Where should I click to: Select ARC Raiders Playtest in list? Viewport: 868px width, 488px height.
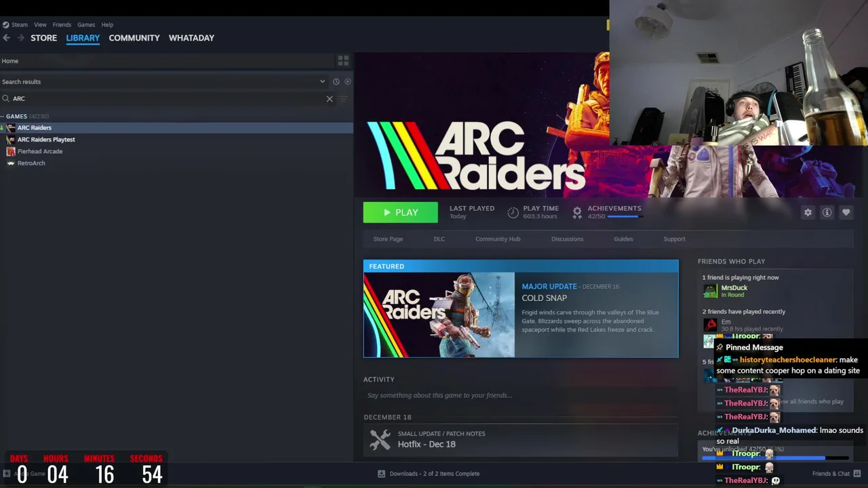tap(176, 140)
